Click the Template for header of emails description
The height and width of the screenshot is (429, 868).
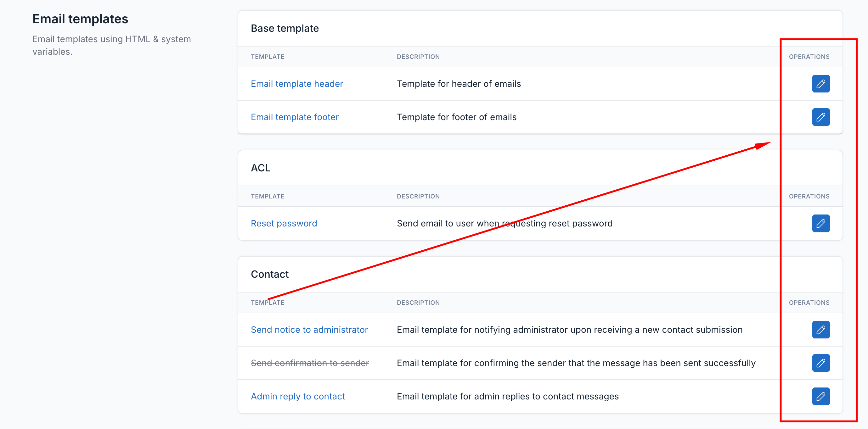tap(459, 84)
